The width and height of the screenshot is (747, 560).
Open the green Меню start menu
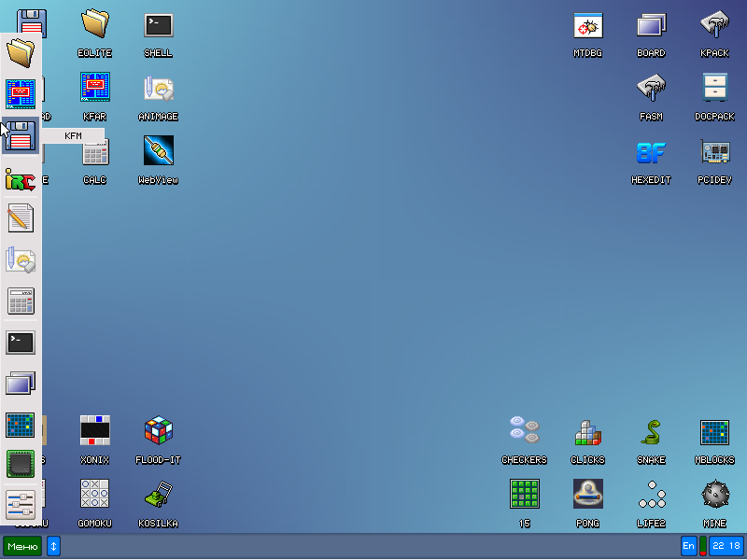[x=22, y=546]
